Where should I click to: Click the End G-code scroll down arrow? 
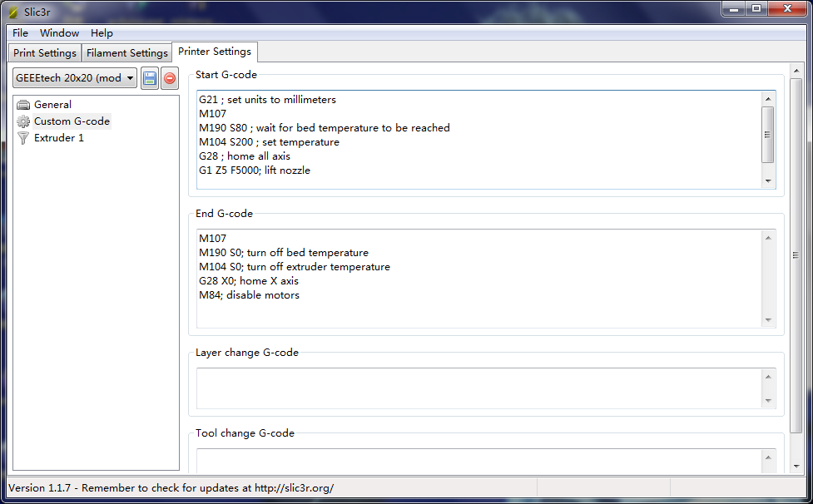768,320
